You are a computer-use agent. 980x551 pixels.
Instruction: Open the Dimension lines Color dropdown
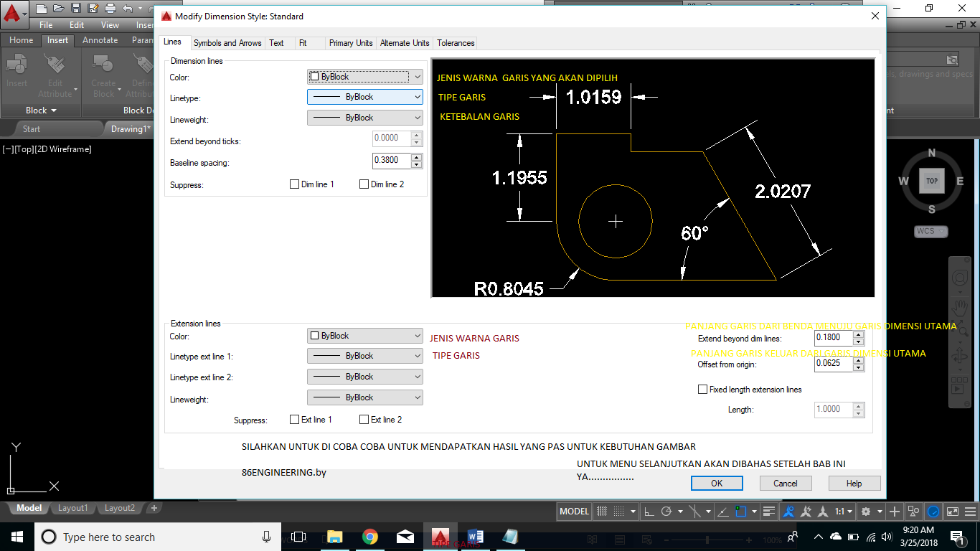coord(365,77)
